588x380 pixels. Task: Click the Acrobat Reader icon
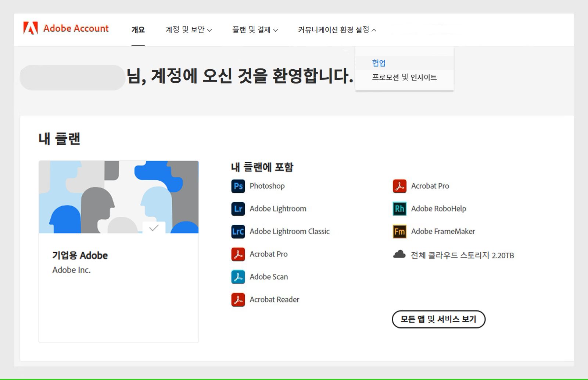[238, 300]
